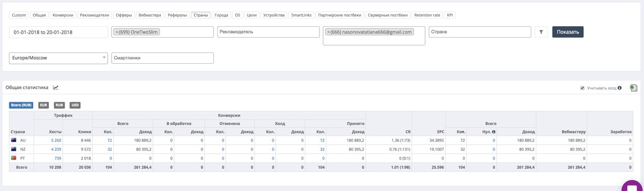The height and width of the screenshot is (191, 644).
Task: Open the Города tab
Action: click(x=221, y=15)
